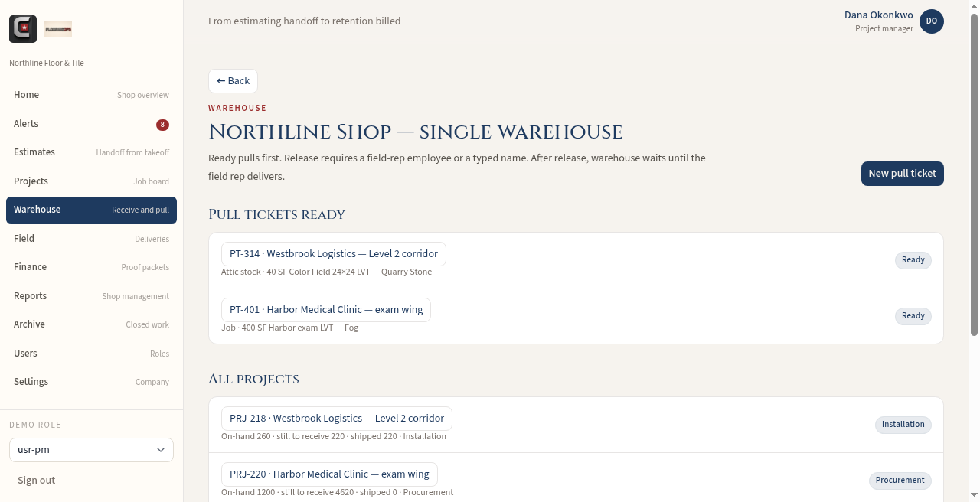The image size is (980, 502).
Task: Click the 'Pull tickets ready' heading
Action: pos(277,215)
